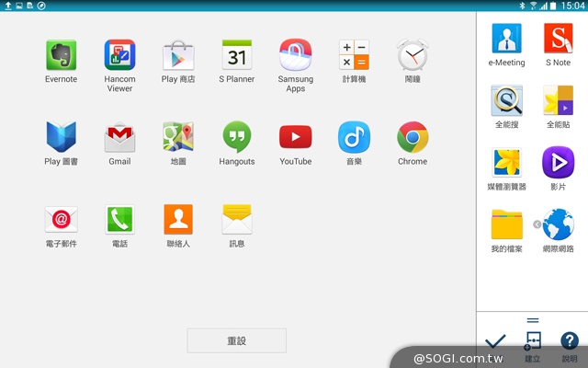The height and width of the screenshot is (368, 588).
Task: Expand the small arrow beside 網際網路
Action: click(x=536, y=224)
